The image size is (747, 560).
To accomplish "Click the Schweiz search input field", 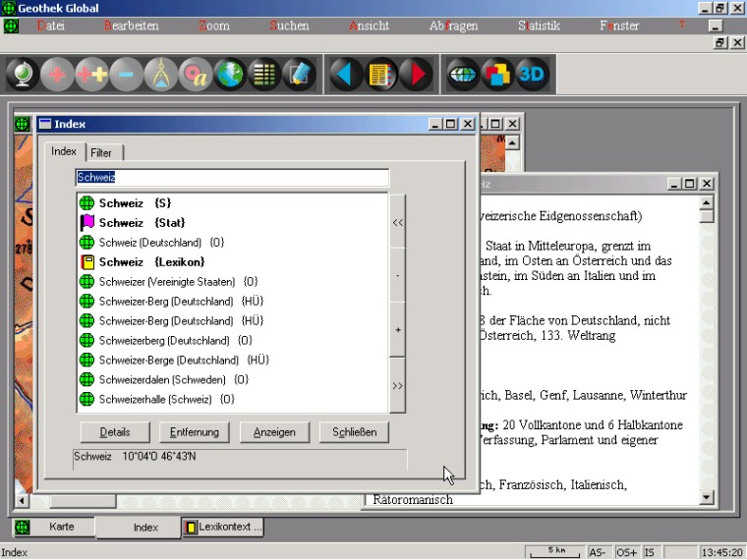I will [232, 178].
